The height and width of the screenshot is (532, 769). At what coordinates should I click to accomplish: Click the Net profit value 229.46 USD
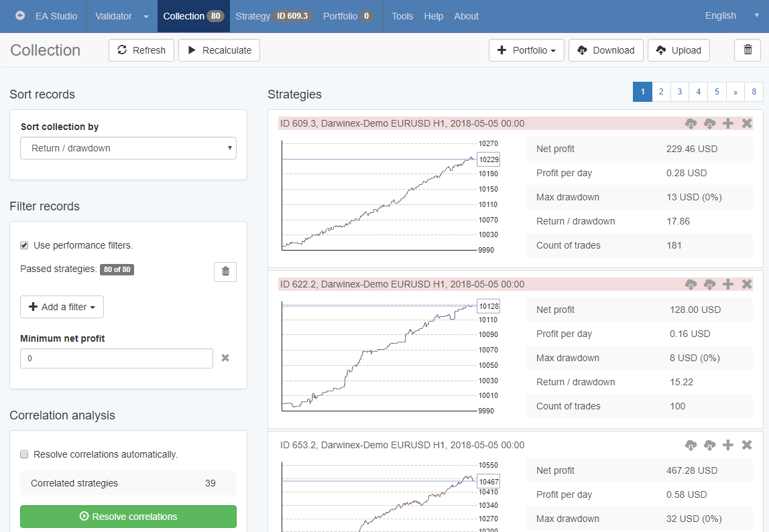[x=691, y=149]
